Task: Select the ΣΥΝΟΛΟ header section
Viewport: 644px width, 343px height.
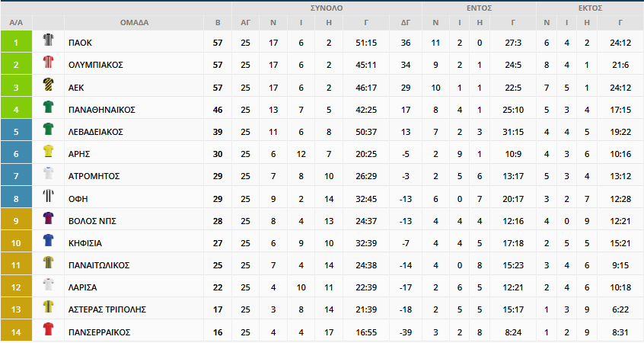Action: coord(327,8)
